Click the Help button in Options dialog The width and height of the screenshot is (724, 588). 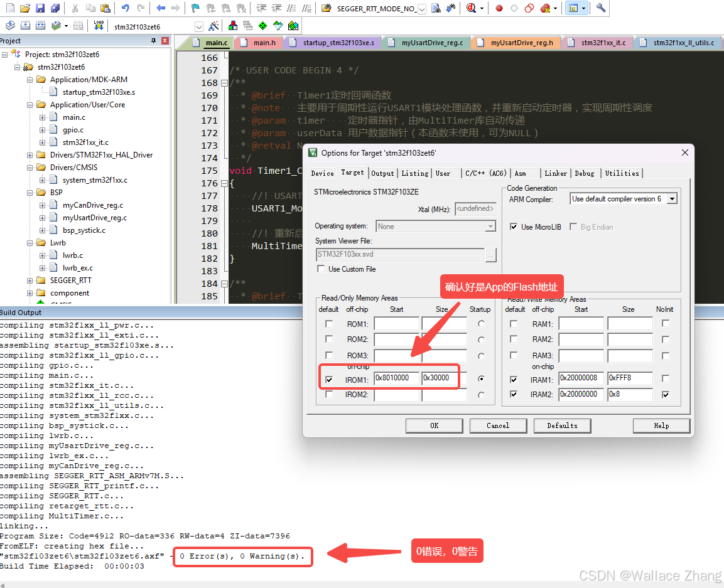click(x=661, y=425)
